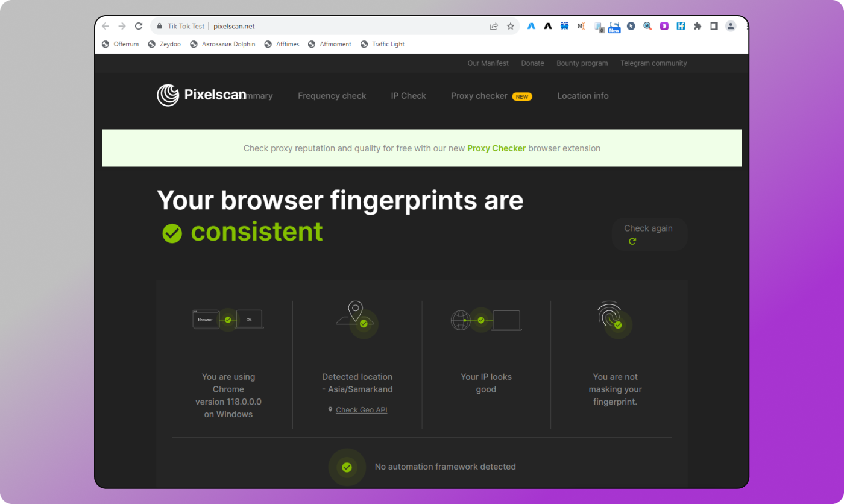The image size is (844, 504).
Task: Open the Affmoment bookmark
Action: pos(335,44)
